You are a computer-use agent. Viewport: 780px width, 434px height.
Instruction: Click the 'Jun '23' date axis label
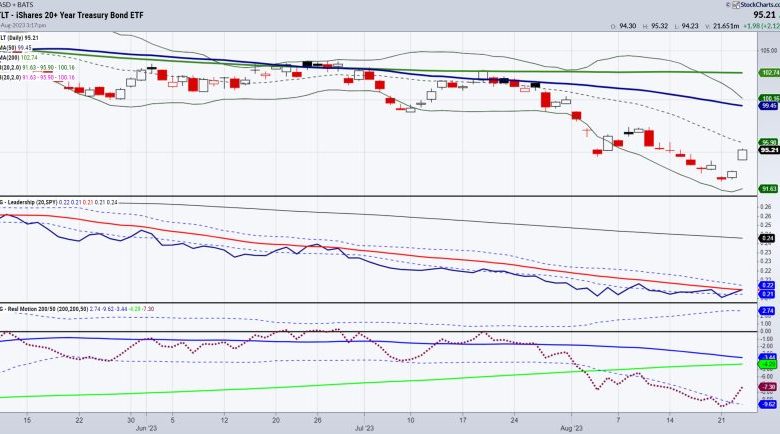[x=147, y=428]
